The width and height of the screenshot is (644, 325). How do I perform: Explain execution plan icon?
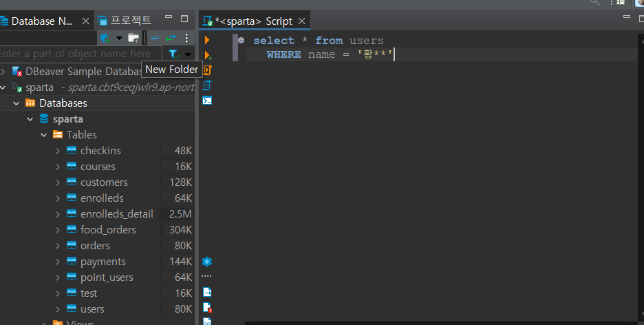(x=207, y=85)
